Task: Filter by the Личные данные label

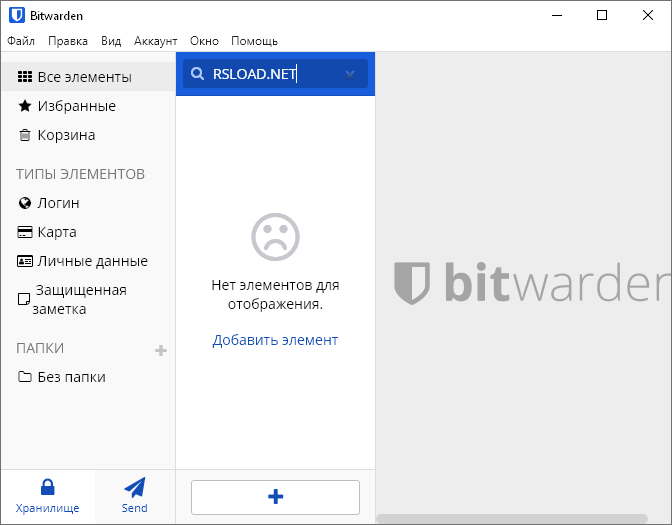Action: (93, 261)
